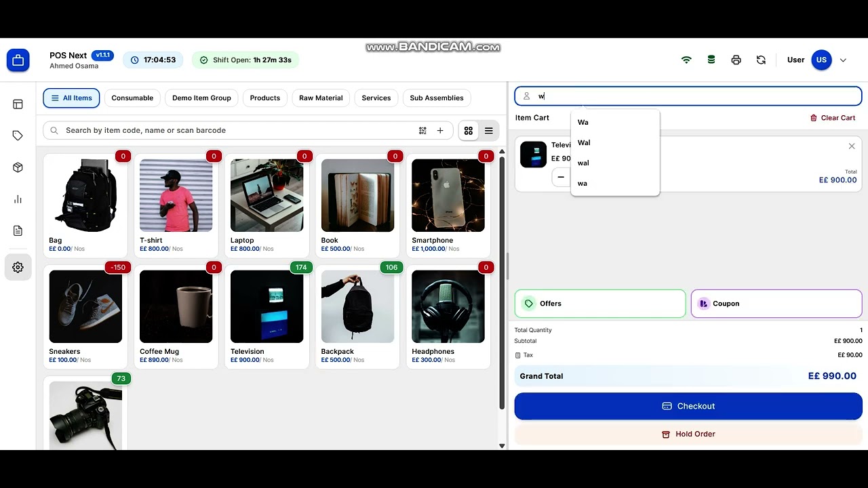The image size is (868, 488).
Task: Click the WiFi connection status icon
Action: coord(686,60)
